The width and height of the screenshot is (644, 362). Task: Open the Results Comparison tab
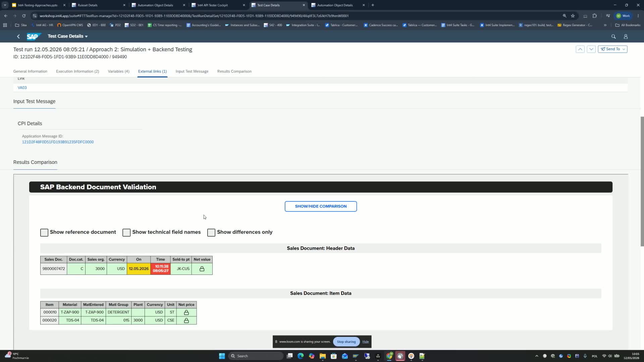tap(234, 71)
